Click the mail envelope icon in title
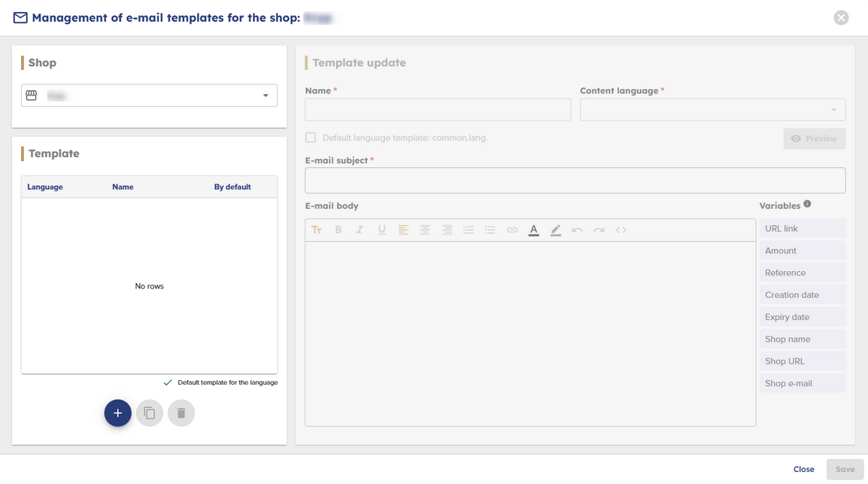This screenshot has height=484, width=868. (20, 18)
